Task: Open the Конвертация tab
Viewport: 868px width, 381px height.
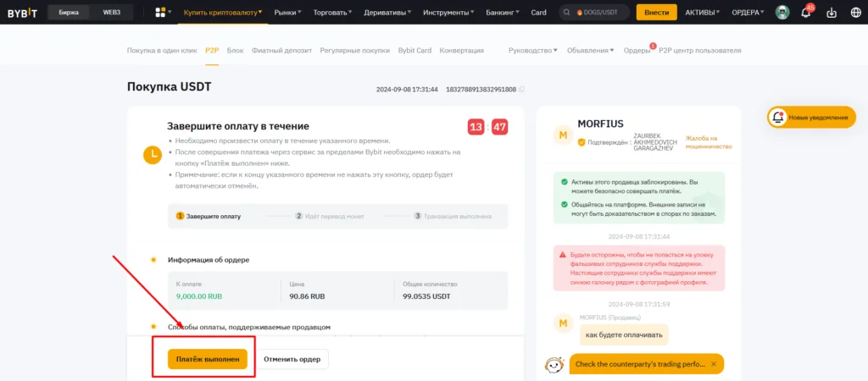Action: [462, 50]
